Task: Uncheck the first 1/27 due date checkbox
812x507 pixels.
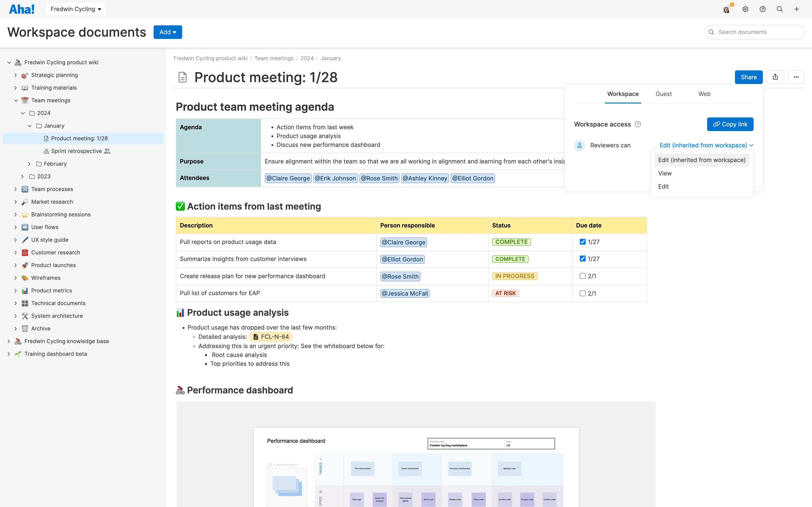Action: [582, 242]
